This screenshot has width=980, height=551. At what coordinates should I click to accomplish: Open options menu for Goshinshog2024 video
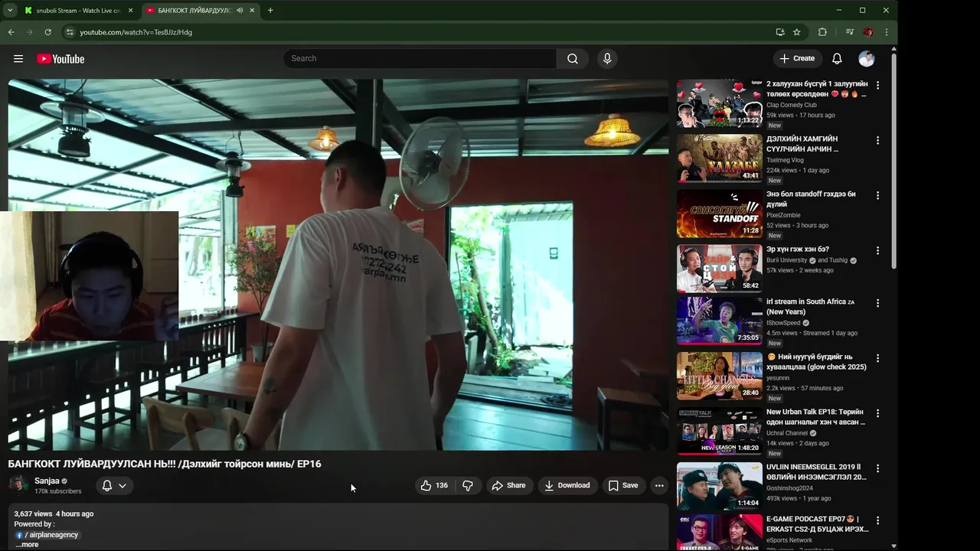(x=877, y=468)
